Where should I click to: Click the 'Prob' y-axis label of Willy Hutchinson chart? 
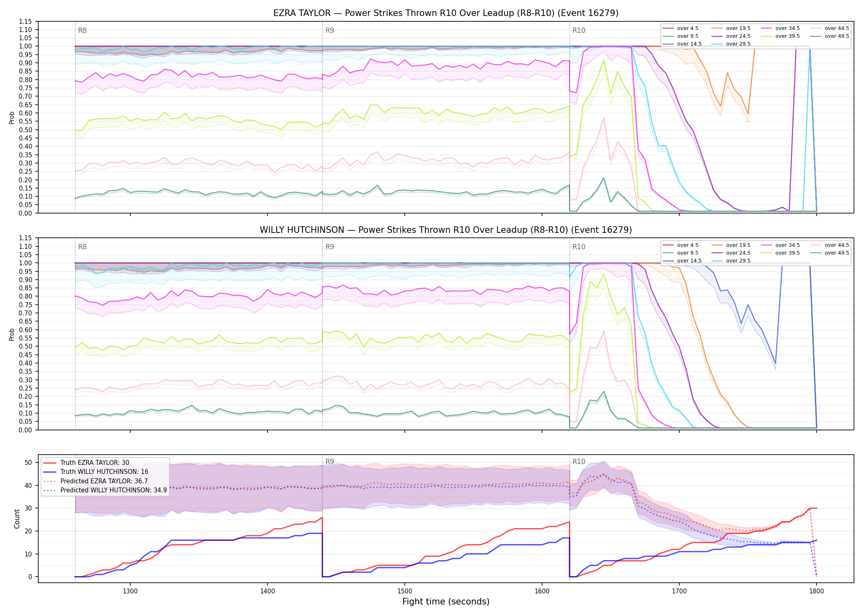click(12, 334)
